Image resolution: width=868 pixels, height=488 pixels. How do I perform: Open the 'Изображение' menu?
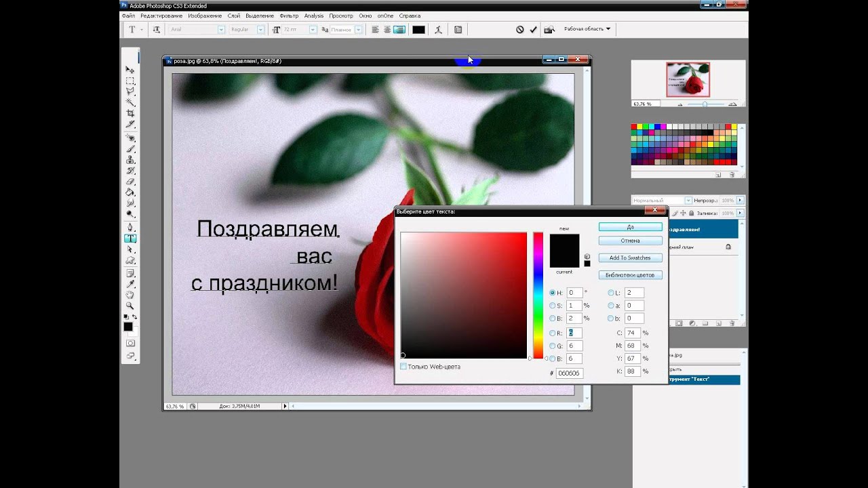click(205, 16)
